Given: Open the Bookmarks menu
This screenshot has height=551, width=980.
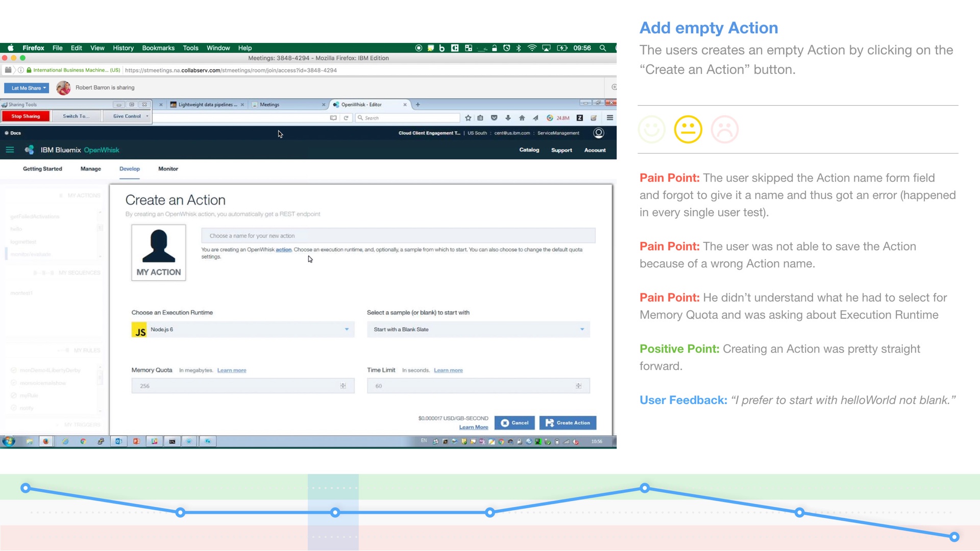Looking at the screenshot, I should pyautogui.click(x=158, y=48).
